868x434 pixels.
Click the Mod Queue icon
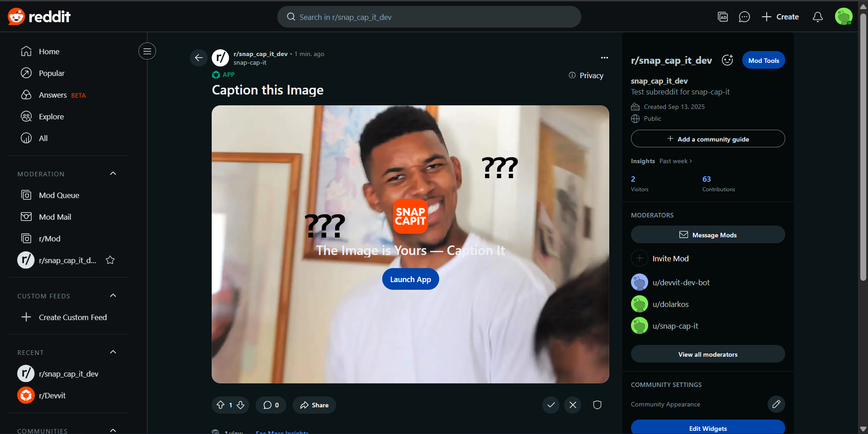coord(26,195)
